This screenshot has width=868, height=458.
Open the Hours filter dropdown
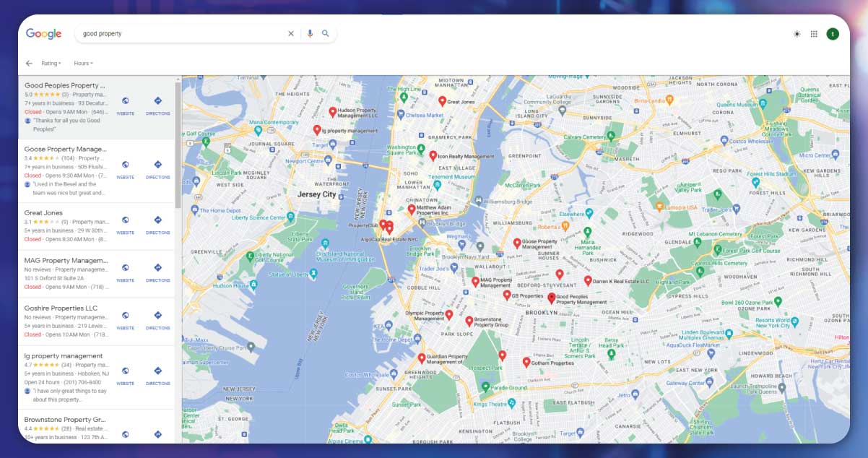pos(83,64)
